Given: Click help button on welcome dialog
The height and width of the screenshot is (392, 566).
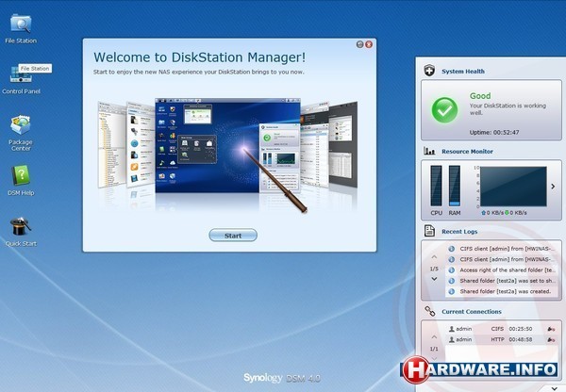Looking at the screenshot, I should tap(359, 44).
